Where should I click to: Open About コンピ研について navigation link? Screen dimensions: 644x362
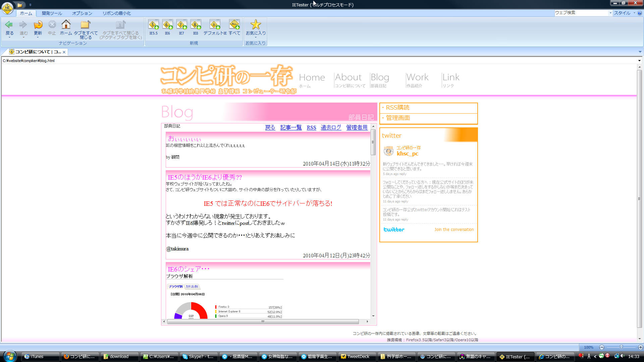350,80
